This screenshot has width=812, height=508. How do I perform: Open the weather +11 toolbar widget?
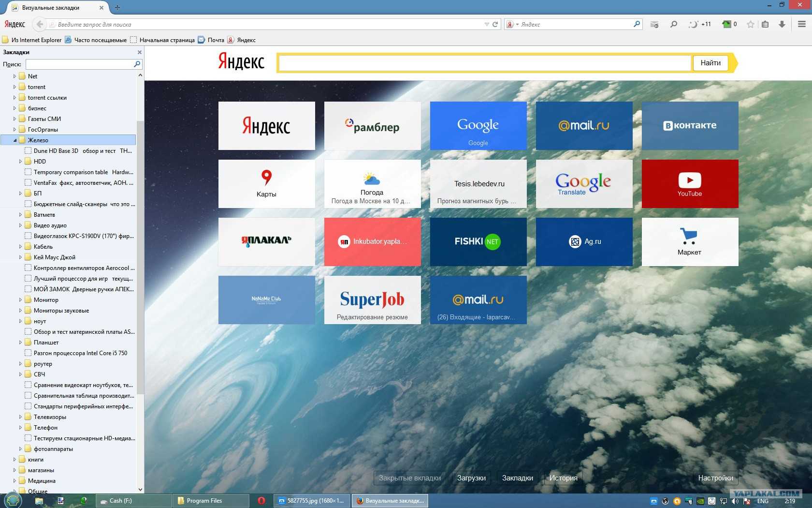(699, 24)
